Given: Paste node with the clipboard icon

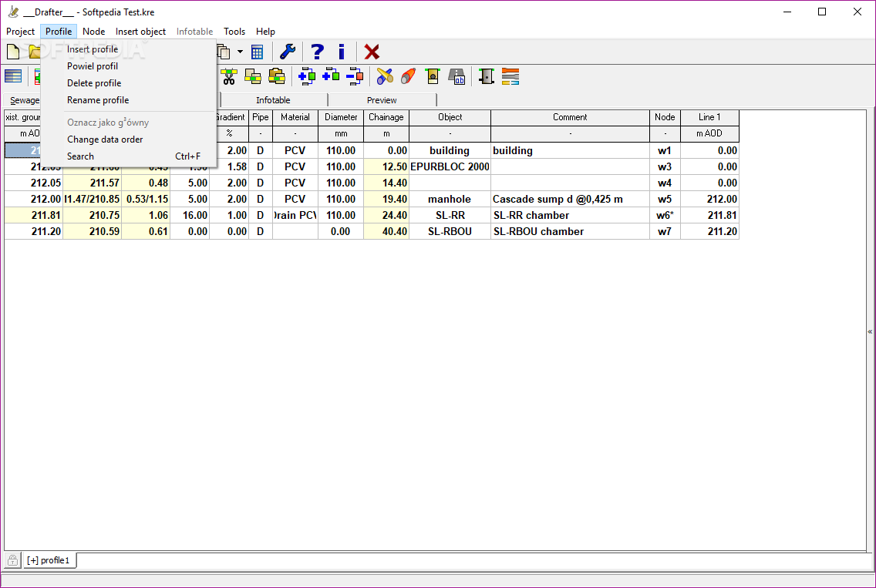Looking at the screenshot, I should click(x=277, y=76).
